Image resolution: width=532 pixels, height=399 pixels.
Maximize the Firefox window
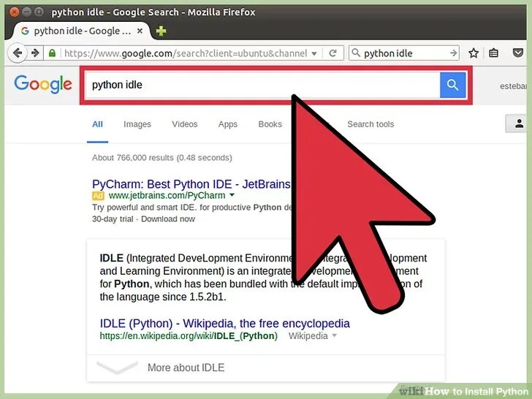coord(39,12)
